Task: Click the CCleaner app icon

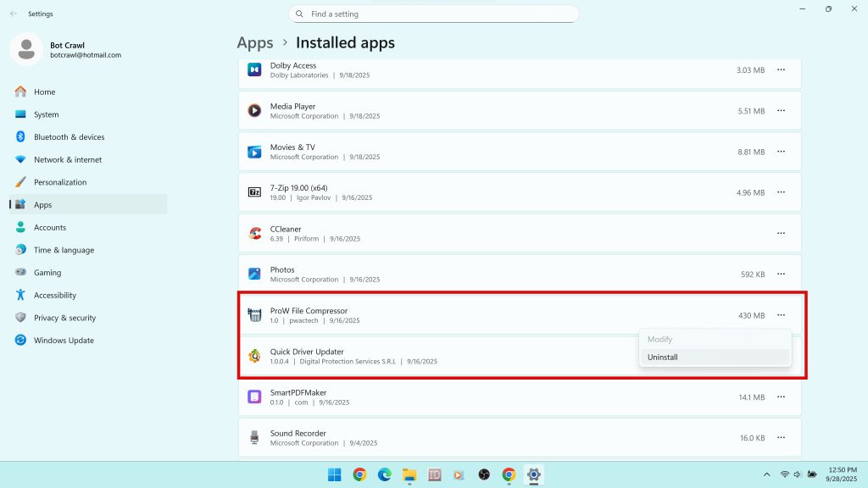Action: pos(254,233)
